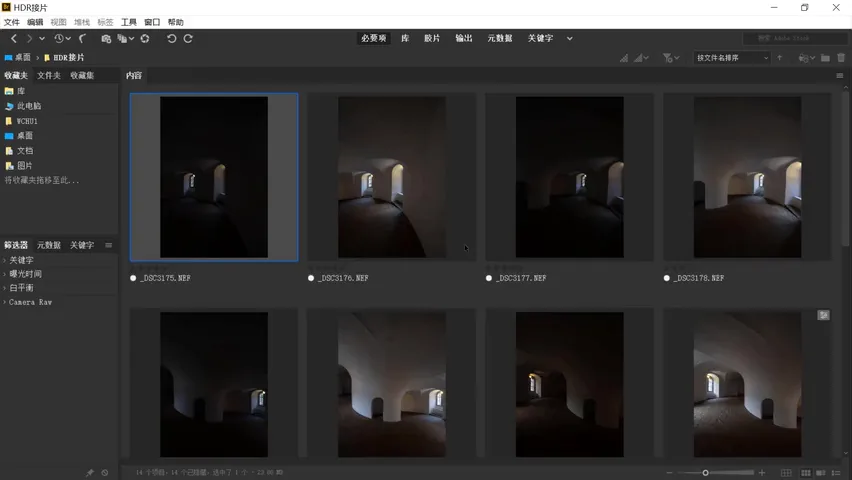
Task: Open filter by rating funnel dropdown
Action: [x=671, y=58]
